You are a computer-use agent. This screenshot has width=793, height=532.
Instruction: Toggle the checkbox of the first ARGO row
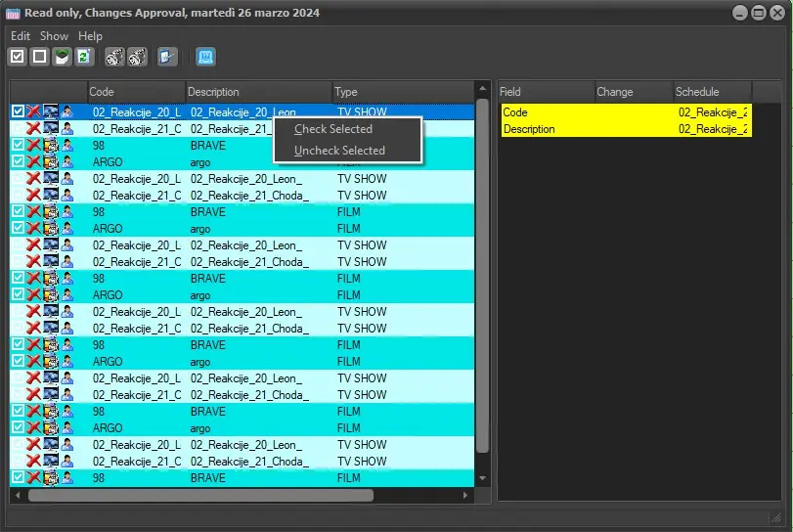[x=18, y=161]
